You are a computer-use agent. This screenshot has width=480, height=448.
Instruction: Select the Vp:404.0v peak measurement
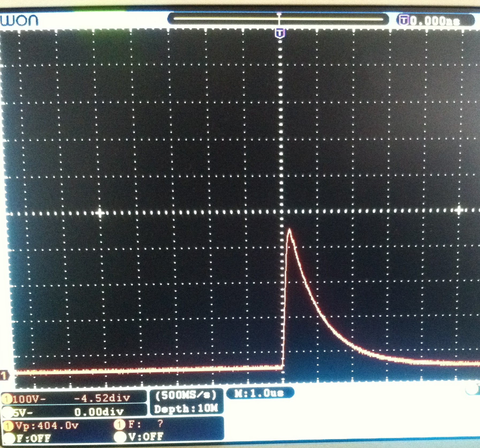click(x=47, y=426)
